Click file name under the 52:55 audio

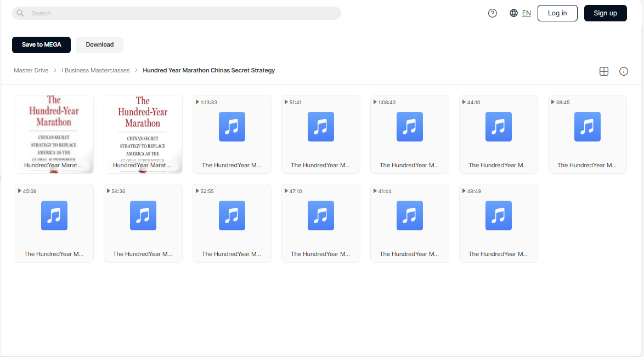(x=231, y=254)
